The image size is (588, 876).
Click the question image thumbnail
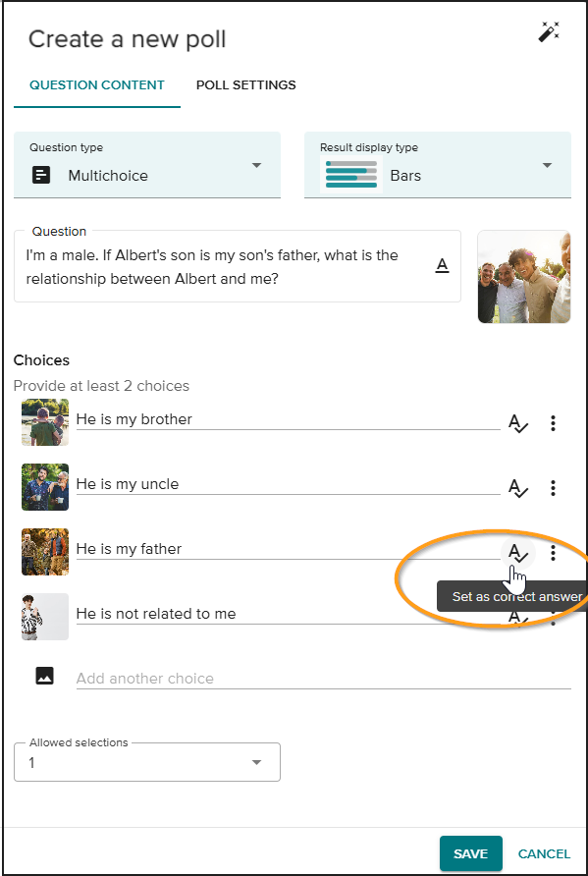(x=524, y=277)
